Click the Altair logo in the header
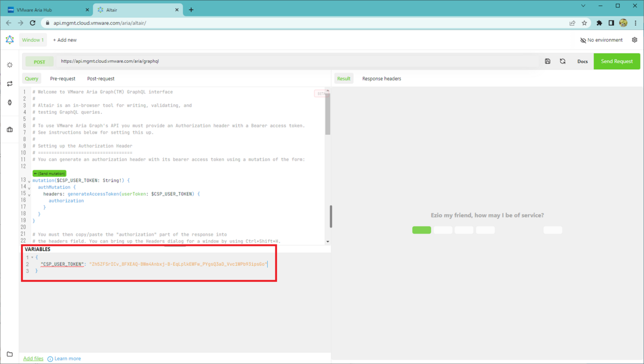Screen dimensions: 644x364 click(10, 40)
